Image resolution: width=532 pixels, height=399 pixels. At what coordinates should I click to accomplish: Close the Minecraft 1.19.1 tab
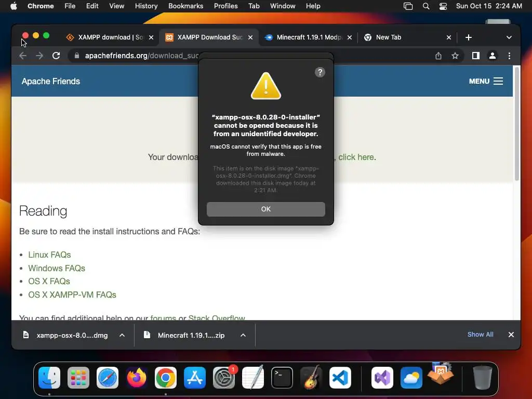[350, 37]
